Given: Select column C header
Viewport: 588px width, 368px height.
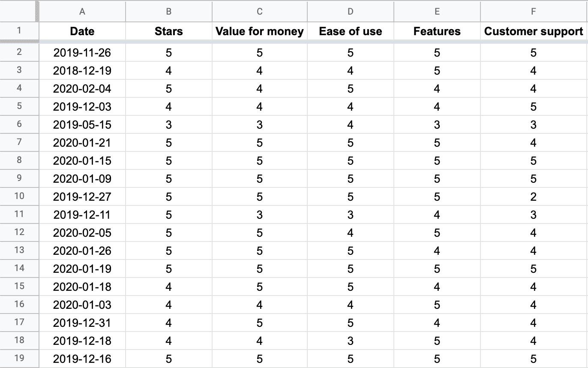Looking at the screenshot, I should coord(260,12).
